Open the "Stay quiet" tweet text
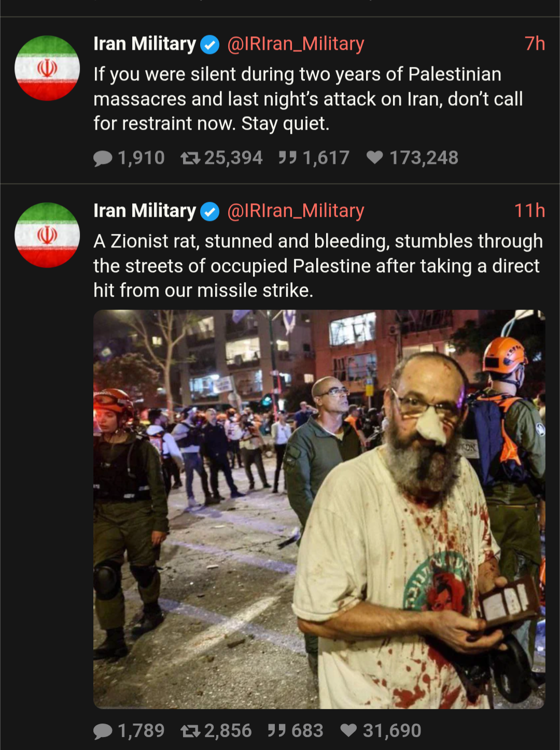 [309, 99]
